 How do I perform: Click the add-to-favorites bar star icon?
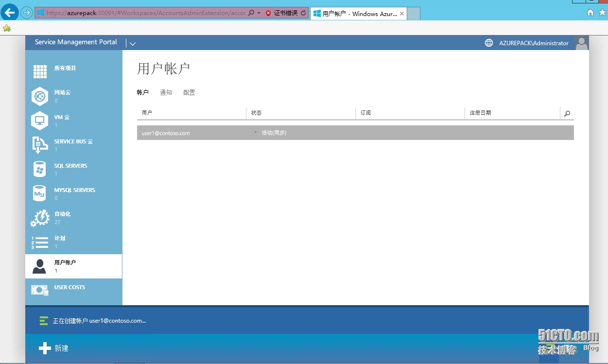tap(6, 28)
